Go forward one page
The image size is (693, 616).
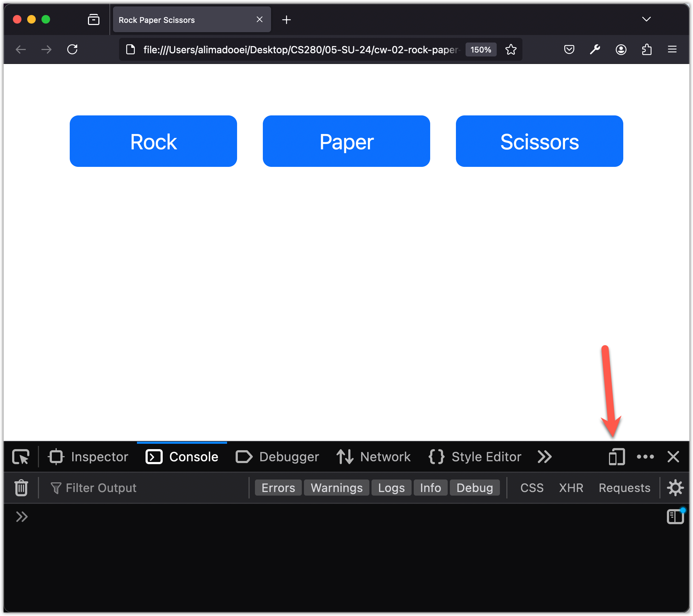tap(46, 49)
